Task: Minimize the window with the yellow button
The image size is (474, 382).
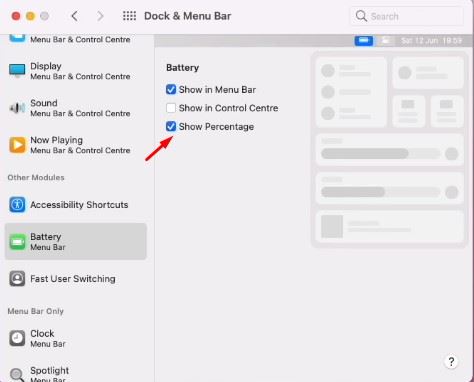Action: click(x=30, y=16)
